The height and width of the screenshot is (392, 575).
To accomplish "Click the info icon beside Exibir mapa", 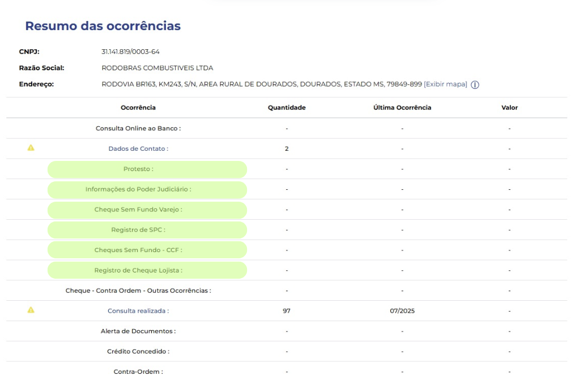I will pyautogui.click(x=475, y=85).
